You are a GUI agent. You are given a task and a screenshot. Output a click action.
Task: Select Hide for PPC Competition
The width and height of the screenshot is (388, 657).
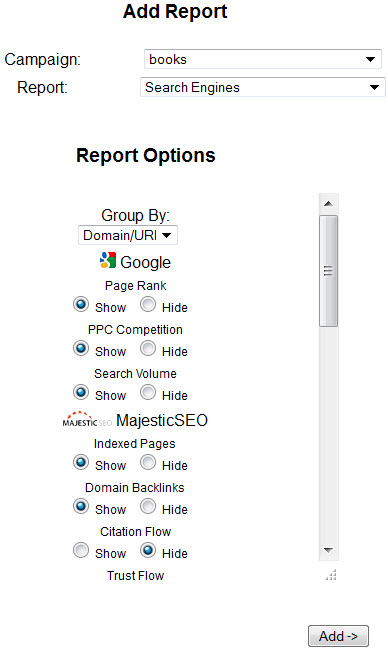coord(148,349)
